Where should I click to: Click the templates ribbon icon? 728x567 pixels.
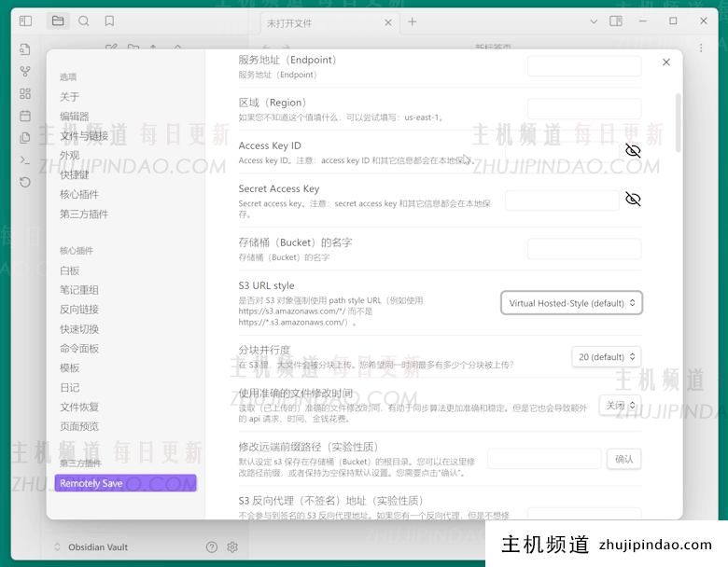pyautogui.click(x=25, y=137)
